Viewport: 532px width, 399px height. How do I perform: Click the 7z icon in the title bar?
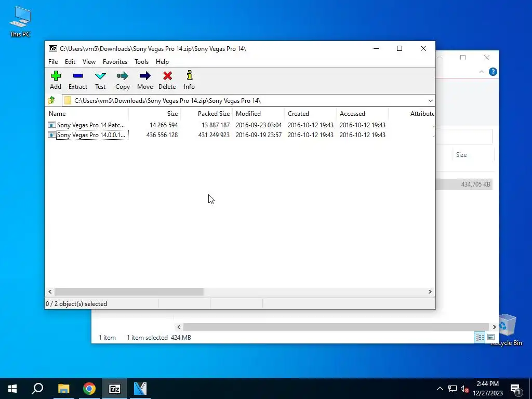coord(53,48)
